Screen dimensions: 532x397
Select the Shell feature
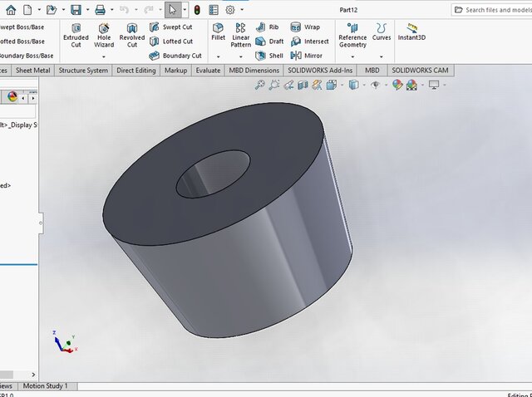pos(269,56)
